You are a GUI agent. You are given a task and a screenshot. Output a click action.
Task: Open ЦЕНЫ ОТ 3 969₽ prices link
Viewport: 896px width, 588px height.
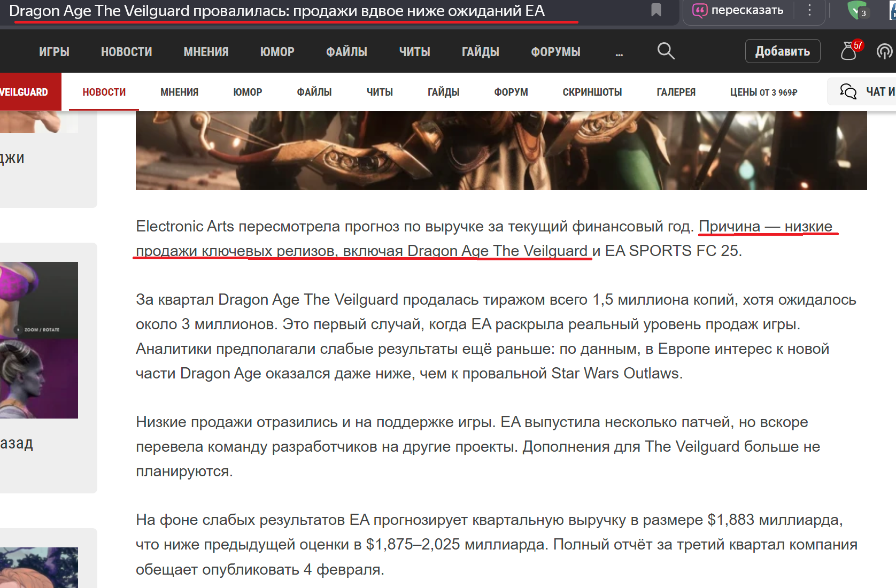coord(763,92)
